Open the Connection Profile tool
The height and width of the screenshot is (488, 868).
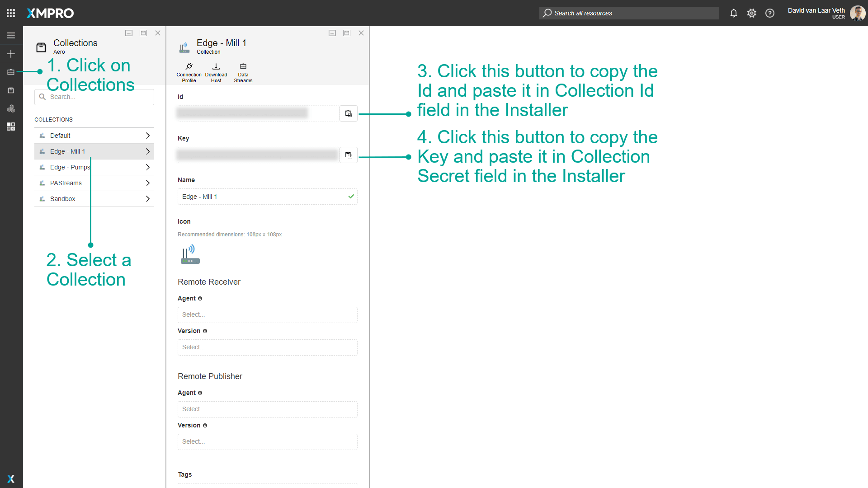tap(189, 71)
